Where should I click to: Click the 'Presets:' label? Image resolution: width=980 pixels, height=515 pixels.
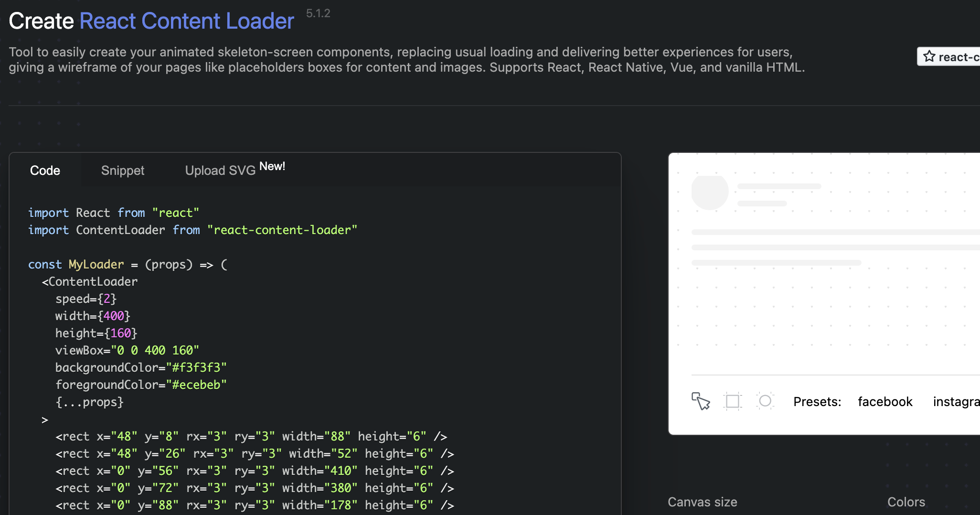[817, 402]
